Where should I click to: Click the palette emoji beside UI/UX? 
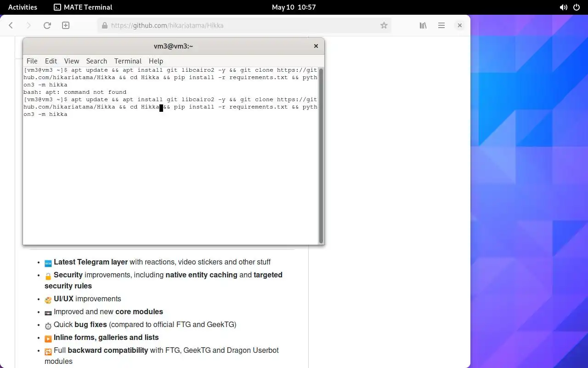point(48,300)
